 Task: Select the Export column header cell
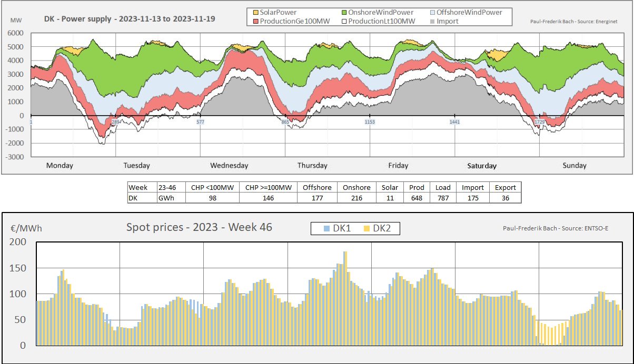click(506, 187)
